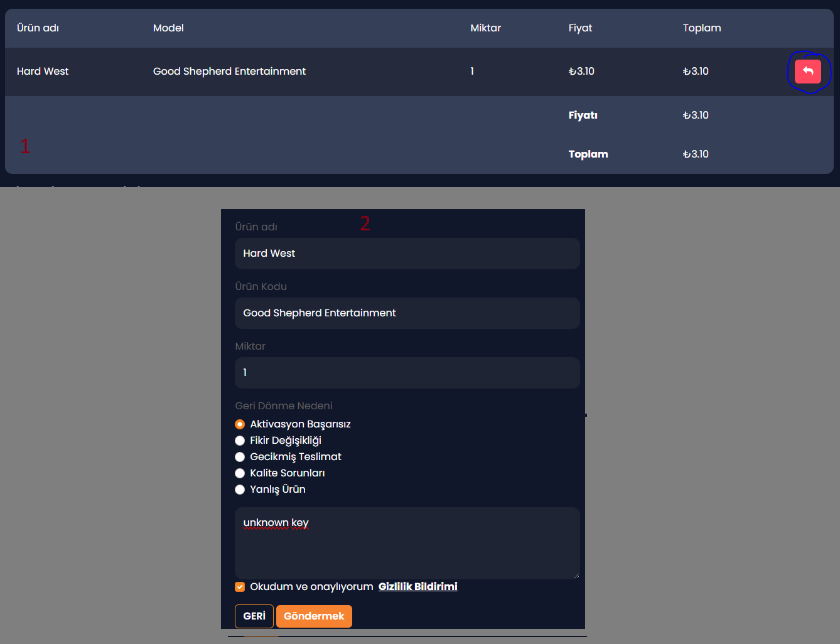Image resolution: width=840 pixels, height=644 pixels.
Task: Click the red return icon for Hard West
Action: click(807, 72)
